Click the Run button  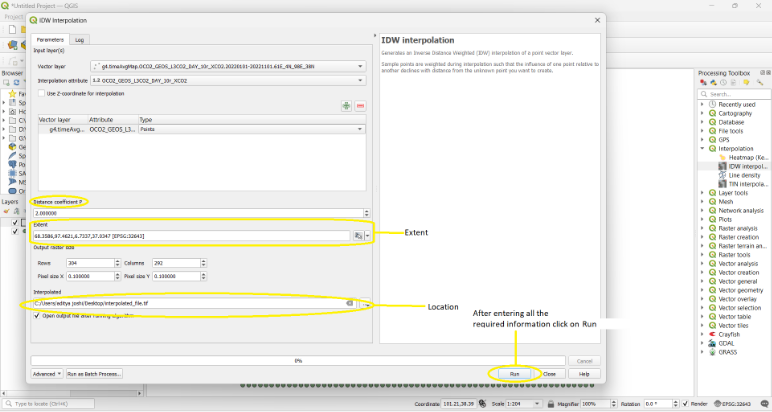514,374
